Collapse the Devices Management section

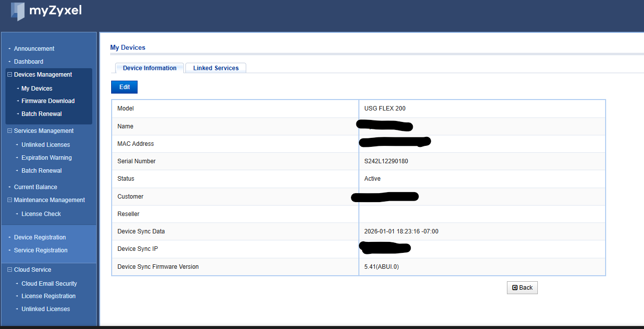point(9,75)
